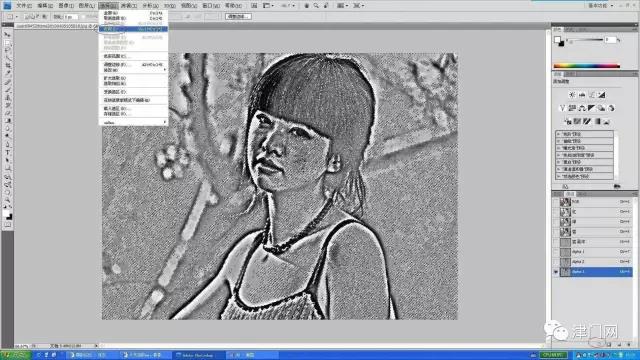Click the Channel Mixer adjustment icon
Viewport: 640px width, 360px height.
(611, 108)
